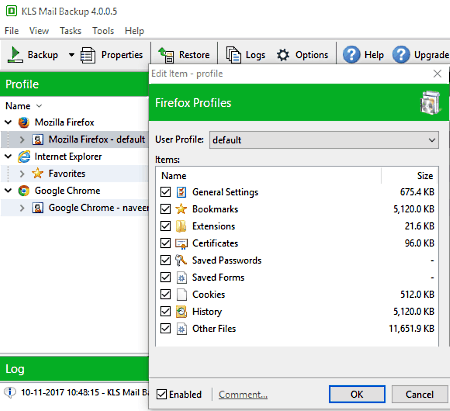Viewport: 450px width, 411px height.
Task: Click the History clock icon
Action: [181, 312]
